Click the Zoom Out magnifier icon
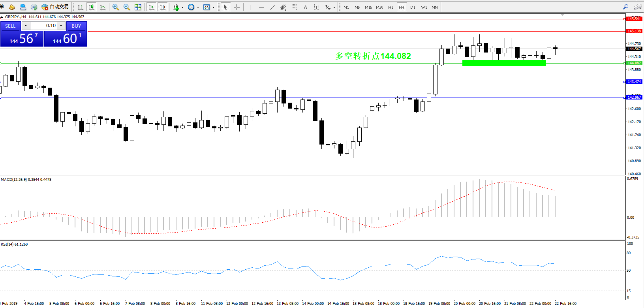This screenshot has height=308, width=644. 127,7
